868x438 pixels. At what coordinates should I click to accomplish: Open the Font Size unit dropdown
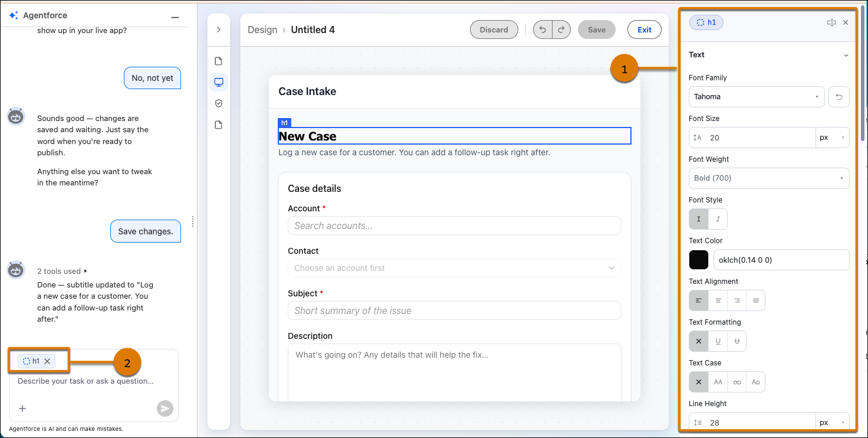point(833,138)
